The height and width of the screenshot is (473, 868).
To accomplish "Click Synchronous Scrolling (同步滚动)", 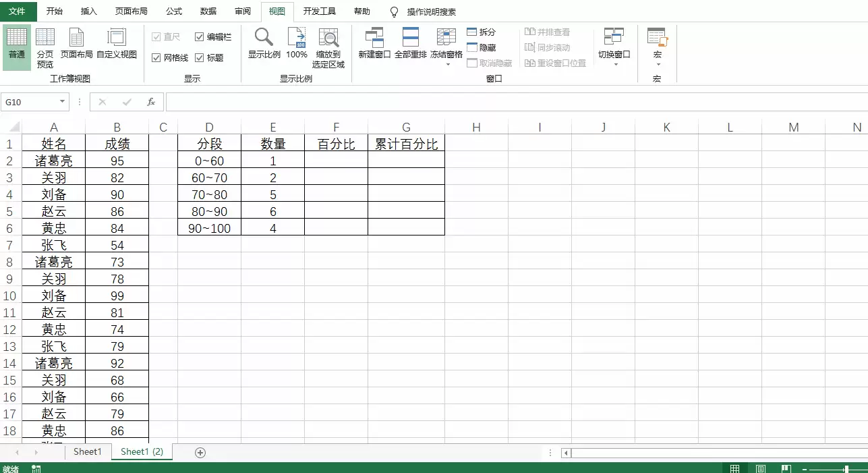I will click(x=548, y=48).
